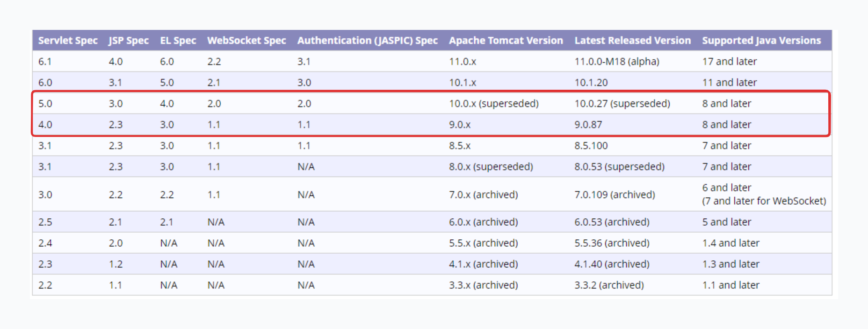Select the 5.5.x (archived) cell
The width and height of the screenshot is (868, 329).
point(484,243)
